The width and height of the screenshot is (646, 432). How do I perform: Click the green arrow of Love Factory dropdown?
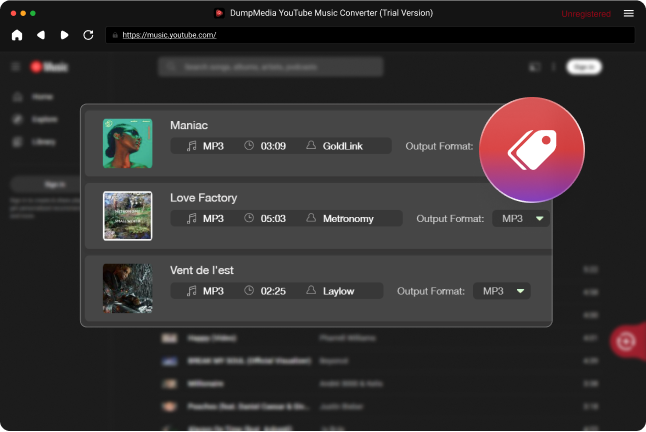tap(540, 219)
